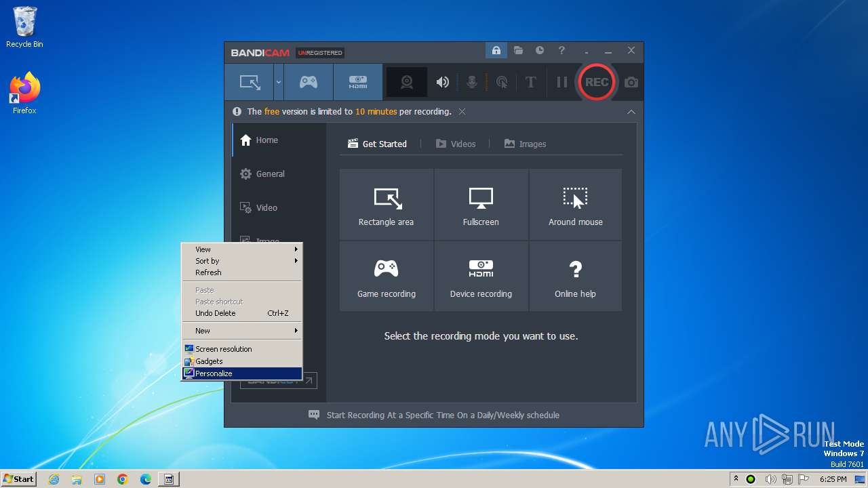868x488 pixels.
Task: Click the lock icon in Bandicam title bar
Action: [x=496, y=50]
